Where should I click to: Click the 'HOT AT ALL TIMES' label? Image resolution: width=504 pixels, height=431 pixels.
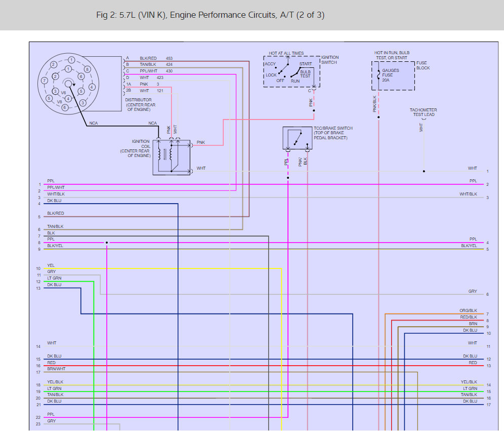point(286,53)
